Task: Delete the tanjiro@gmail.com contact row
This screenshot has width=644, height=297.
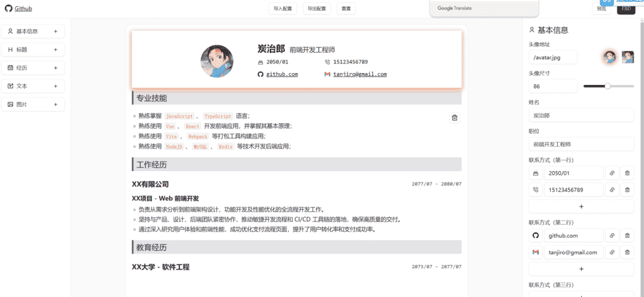Action: (x=627, y=252)
